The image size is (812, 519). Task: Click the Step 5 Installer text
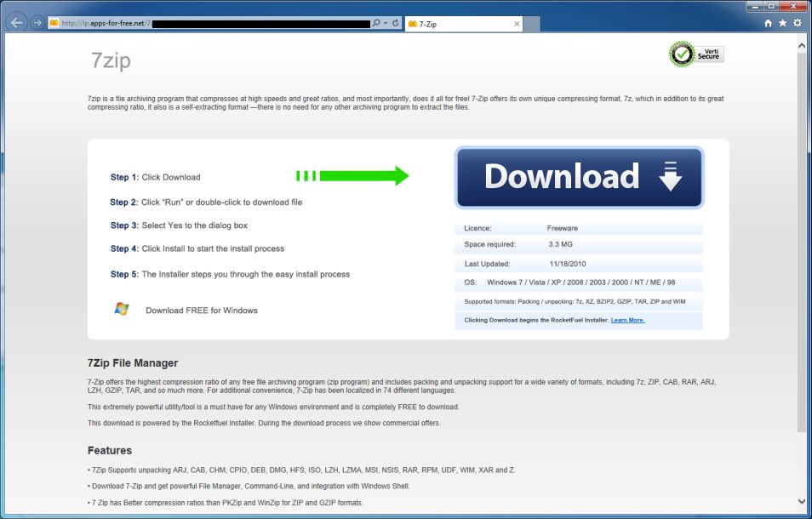(x=230, y=274)
